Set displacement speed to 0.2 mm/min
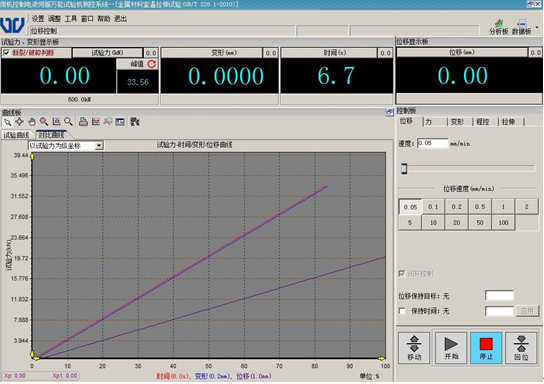This screenshot has width=544, height=384. 457,207
